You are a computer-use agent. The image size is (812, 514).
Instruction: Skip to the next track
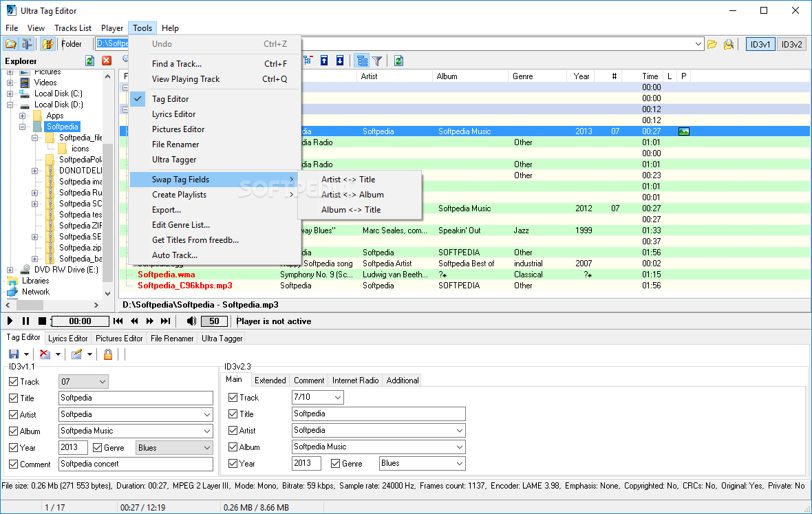(x=166, y=321)
